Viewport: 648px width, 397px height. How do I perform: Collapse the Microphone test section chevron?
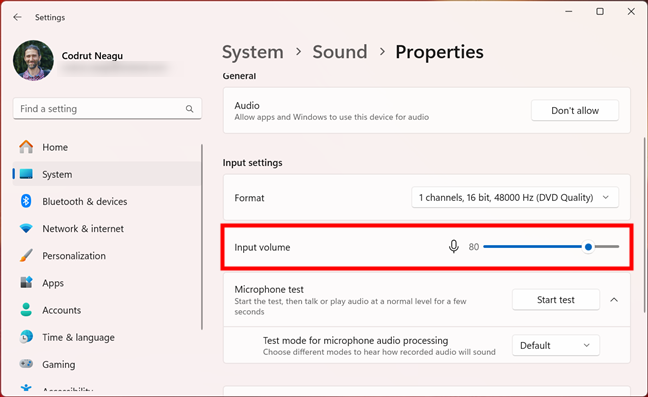coord(614,300)
